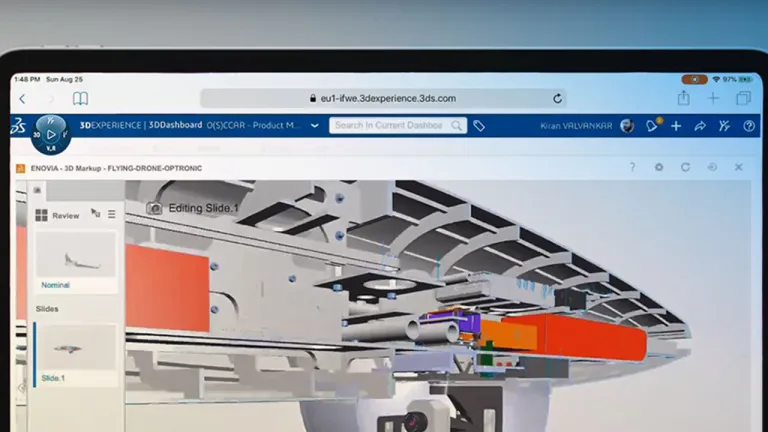Open Kiran VALVANKAR profile avatar
Image resolution: width=768 pixels, height=432 pixels.
pyautogui.click(x=627, y=126)
